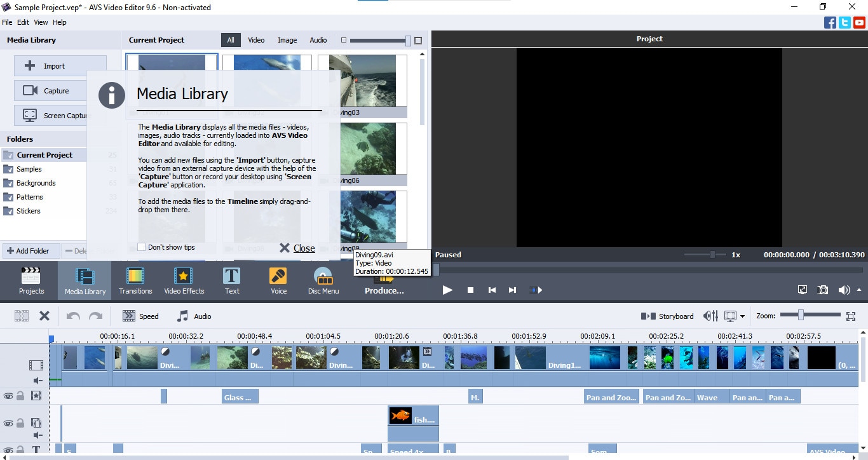Adjust the timeline Zoom slider
The image size is (868, 460).
pyautogui.click(x=810, y=315)
